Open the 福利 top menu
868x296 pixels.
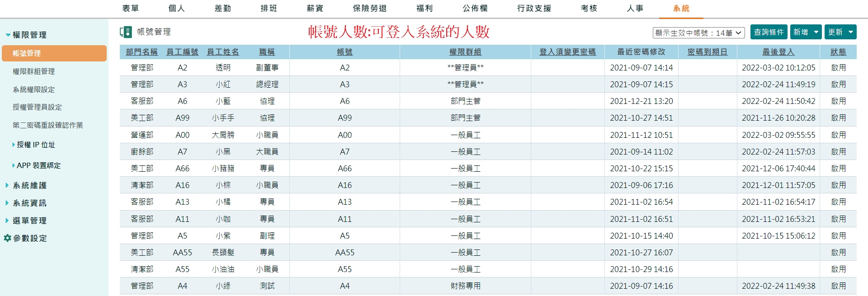(425, 8)
